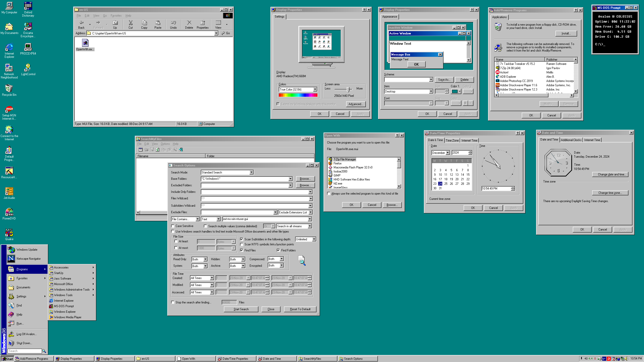Open the Favorites menu in en-US window

tap(116, 16)
